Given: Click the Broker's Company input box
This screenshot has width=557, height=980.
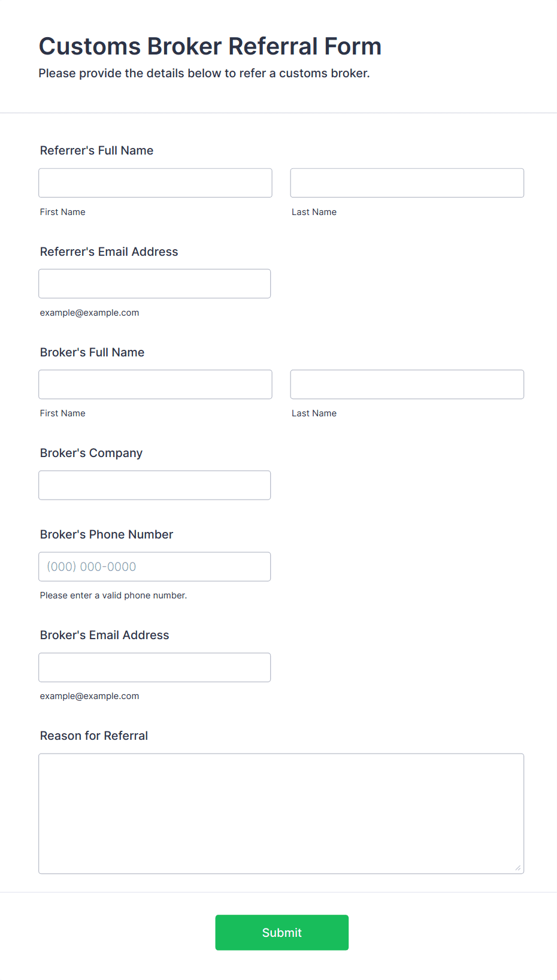Looking at the screenshot, I should coord(155,485).
